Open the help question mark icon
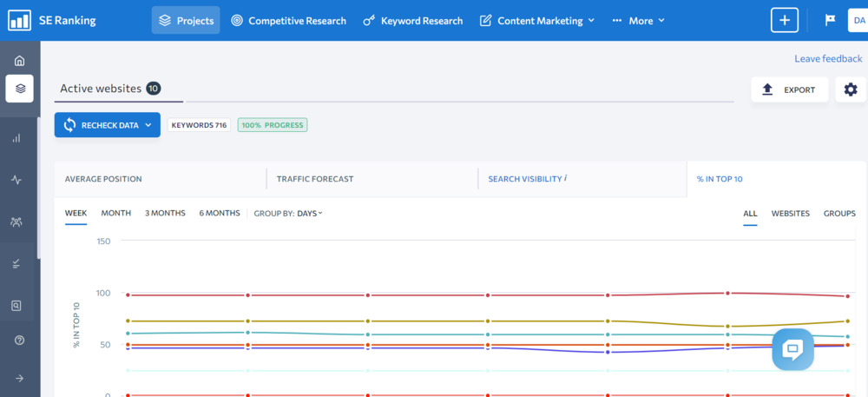 (x=19, y=340)
